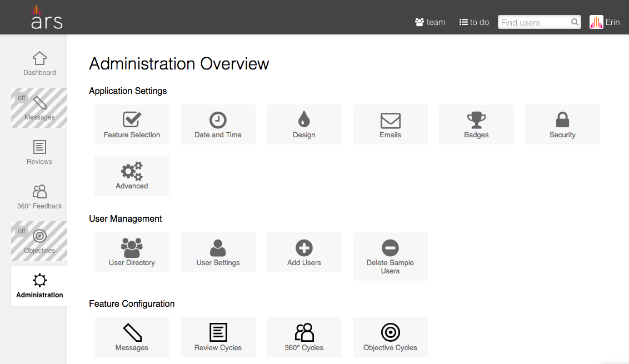
Task: Open the Emails envelope tile
Action: 390,124
